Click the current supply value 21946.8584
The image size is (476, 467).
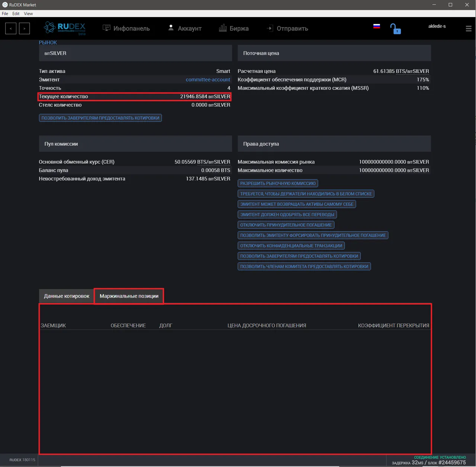click(205, 97)
